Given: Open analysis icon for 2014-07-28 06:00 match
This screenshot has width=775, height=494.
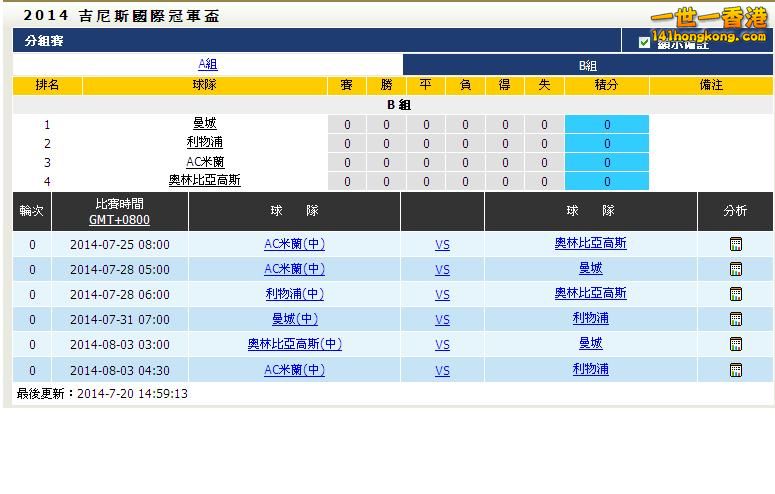Looking at the screenshot, I should (736, 294).
